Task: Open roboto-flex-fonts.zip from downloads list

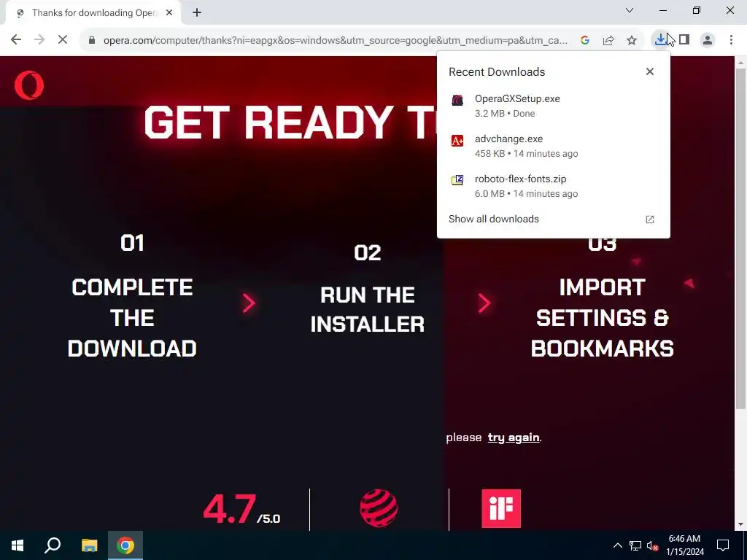Action: pyautogui.click(x=554, y=186)
